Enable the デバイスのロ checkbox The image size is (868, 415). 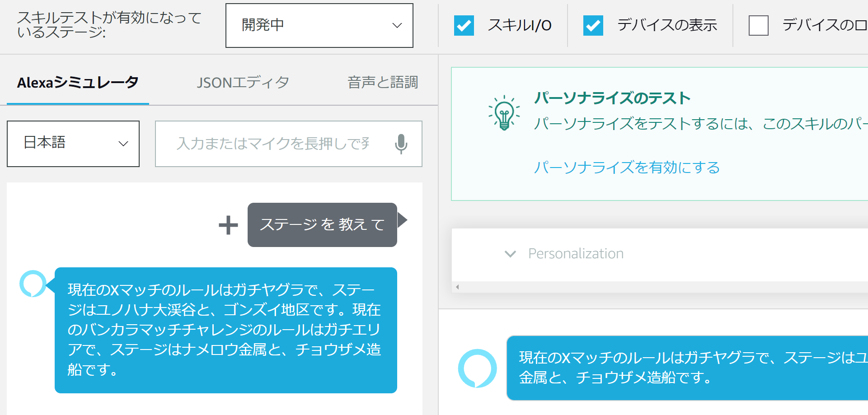coord(759,25)
